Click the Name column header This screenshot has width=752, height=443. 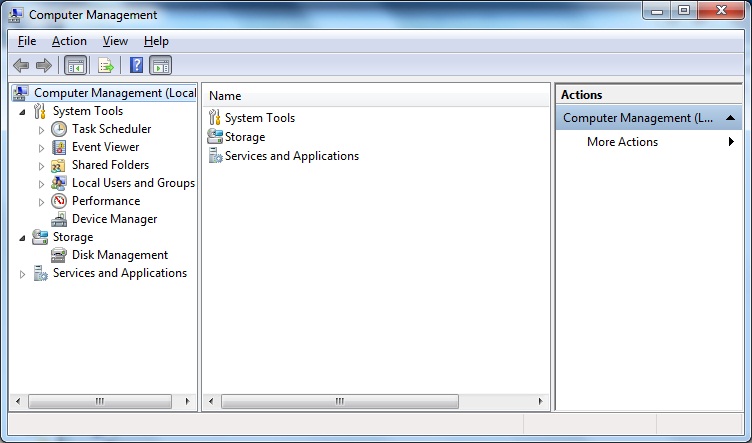pyautogui.click(x=376, y=96)
